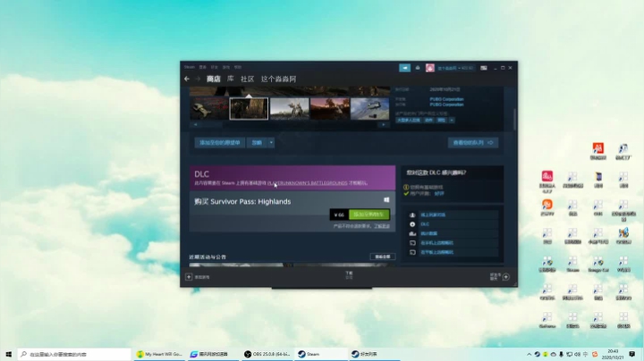Click Add to your wishlist button
644x361 pixels.
click(220, 143)
